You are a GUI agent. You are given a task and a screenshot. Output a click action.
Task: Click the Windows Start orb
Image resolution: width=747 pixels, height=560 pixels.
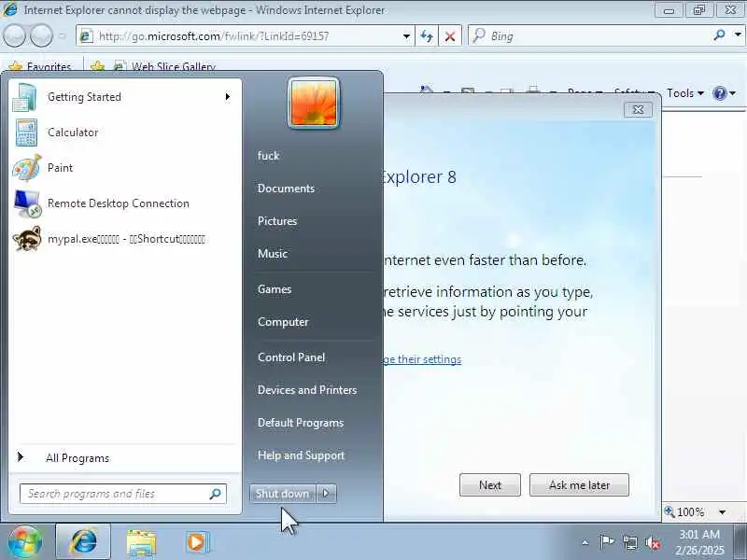25,542
